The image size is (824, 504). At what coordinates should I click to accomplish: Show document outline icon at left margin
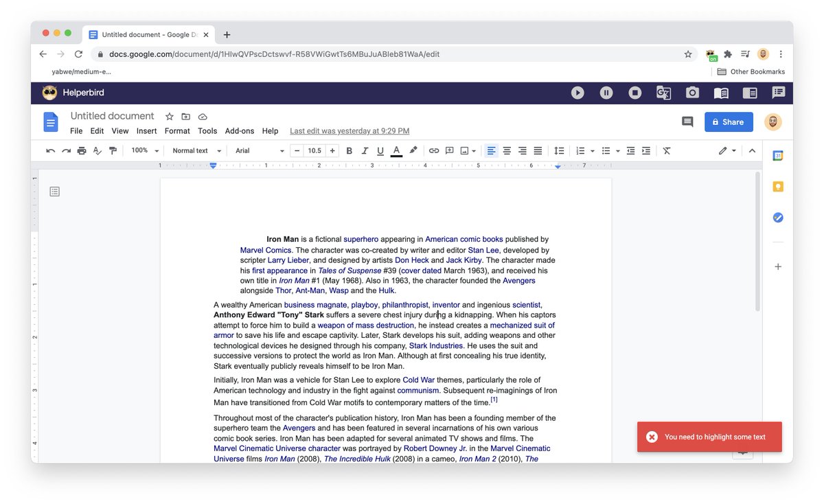[55, 192]
